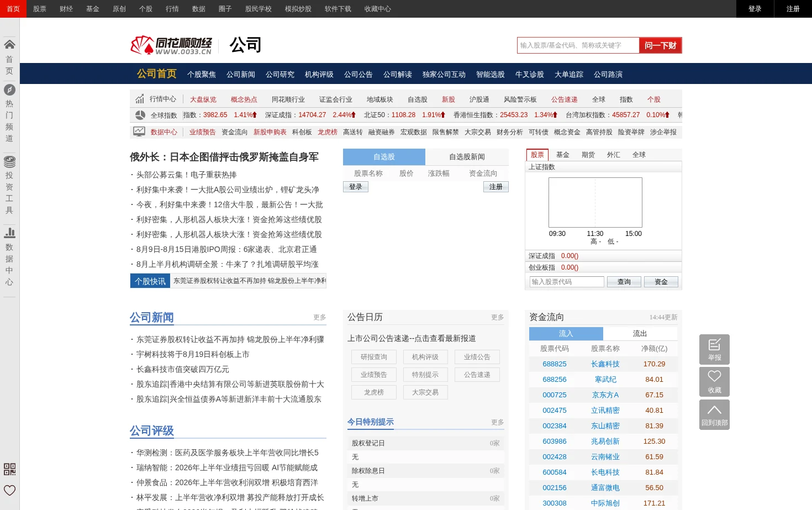Click the 业绩公告 button
This screenshot has height=510, width=812.
pos(477,357)
